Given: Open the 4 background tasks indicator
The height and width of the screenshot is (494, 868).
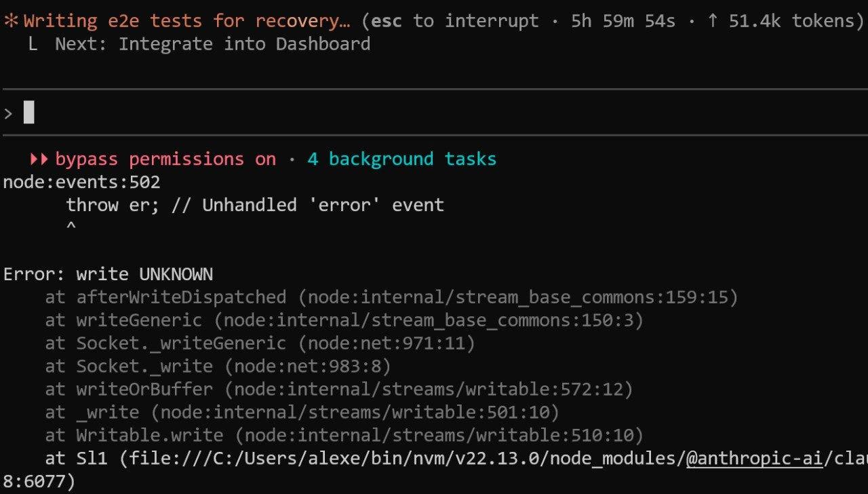Looking at the screenshot, I should tap(401, 159).
